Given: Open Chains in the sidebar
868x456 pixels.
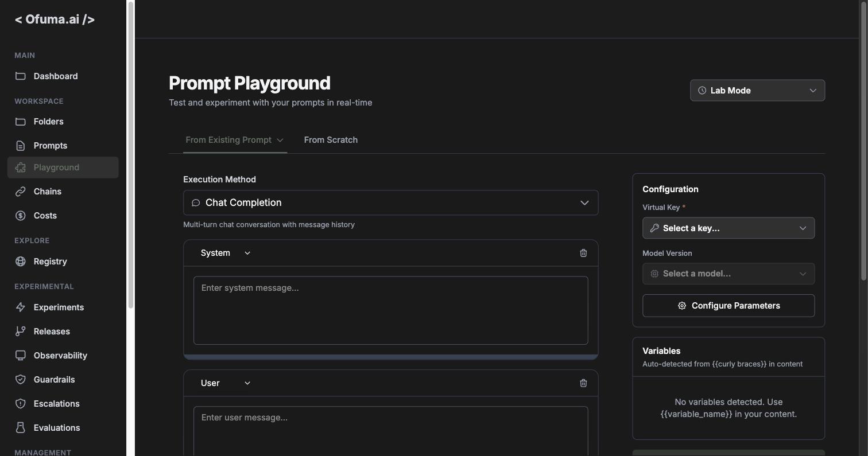Looking at the screenshot, I should click(63, 192).
